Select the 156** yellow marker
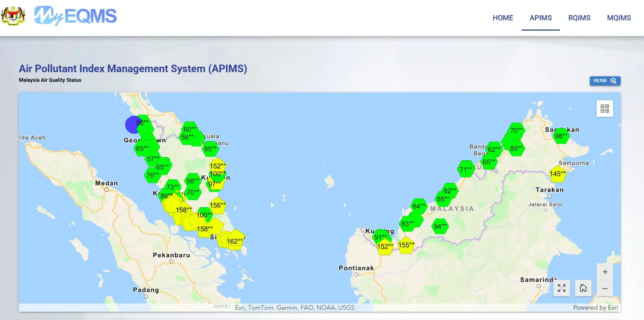This screenshot has width=644, height=320. [217, 205]
